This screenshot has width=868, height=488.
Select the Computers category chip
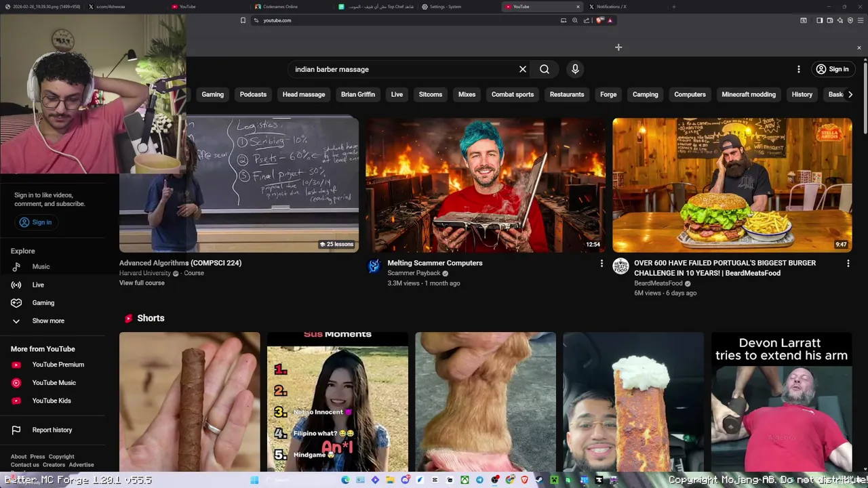(690, 94)
